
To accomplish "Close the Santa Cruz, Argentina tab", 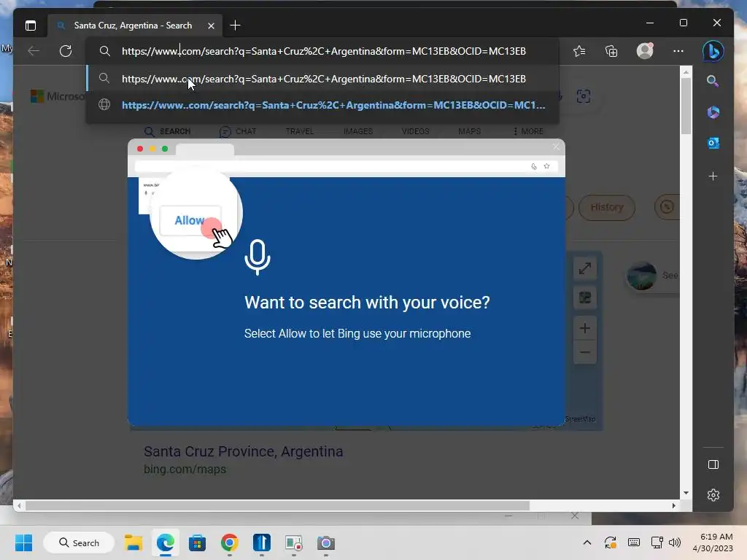I will tap(211, 26).
